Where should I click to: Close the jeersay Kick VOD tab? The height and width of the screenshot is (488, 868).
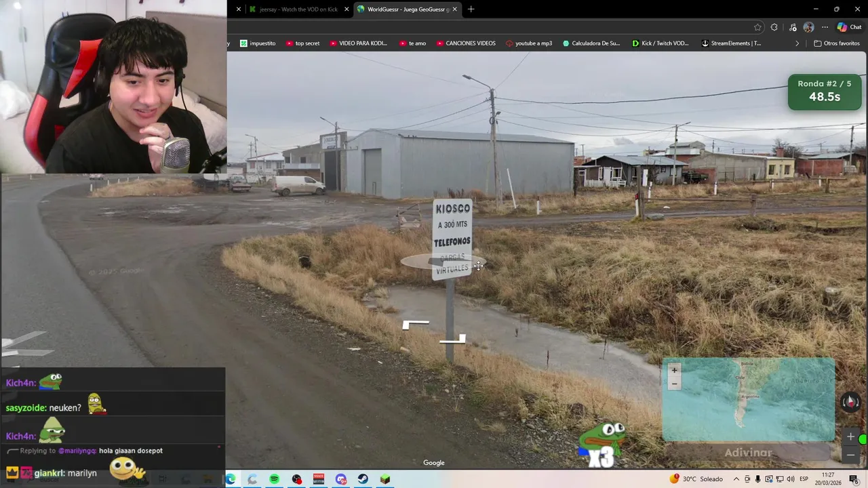[347, 9]
